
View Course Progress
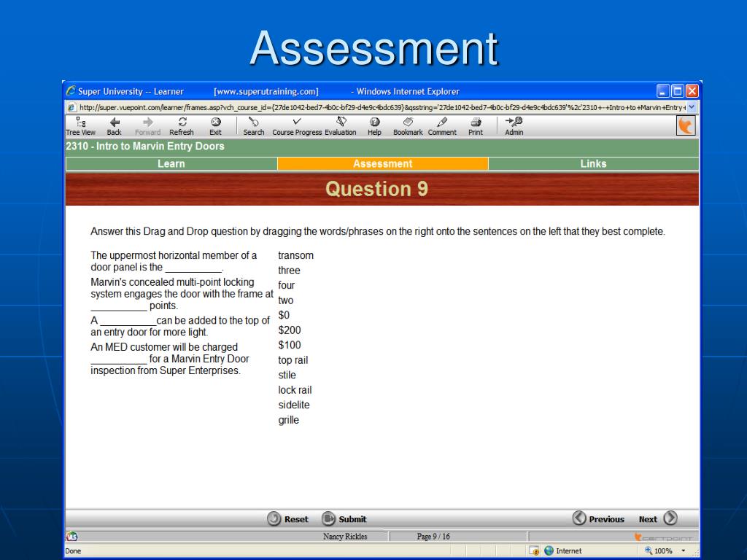(297, 127)
